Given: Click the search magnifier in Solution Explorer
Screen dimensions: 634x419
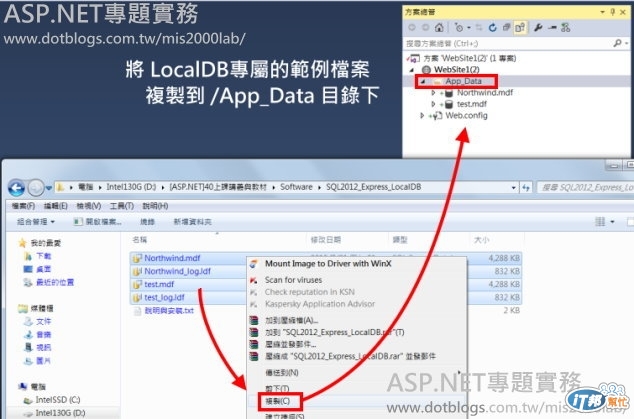Looking at the screenshot, I should pos(617,43).
